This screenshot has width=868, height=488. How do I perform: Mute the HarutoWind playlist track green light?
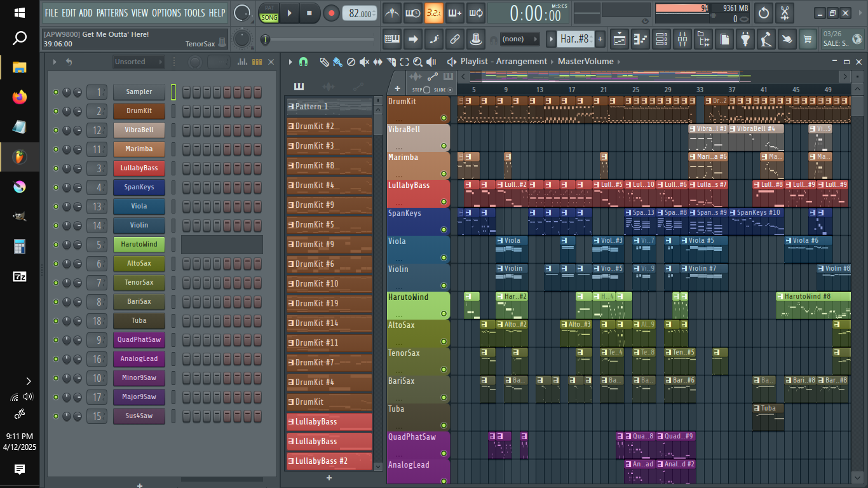(444, 314)
